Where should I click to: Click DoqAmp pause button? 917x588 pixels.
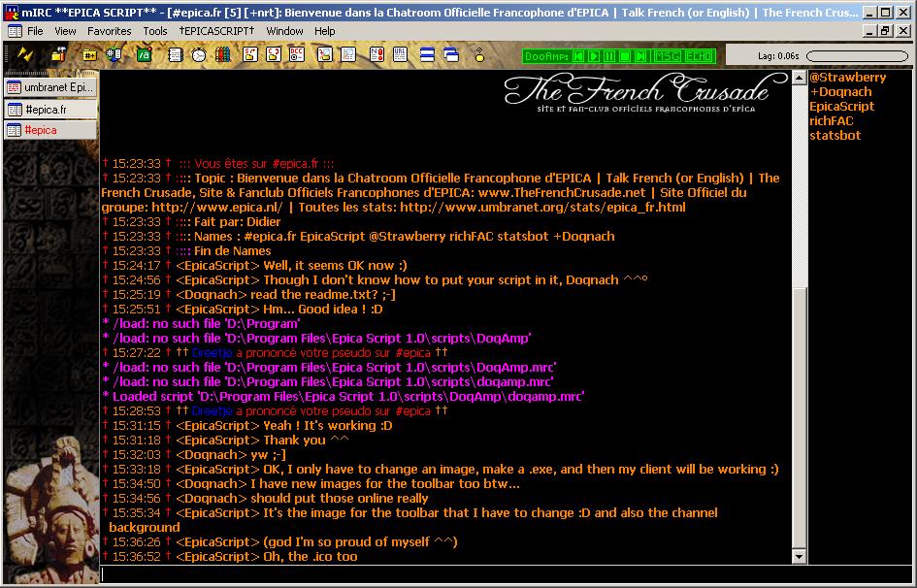click(609, 56)
